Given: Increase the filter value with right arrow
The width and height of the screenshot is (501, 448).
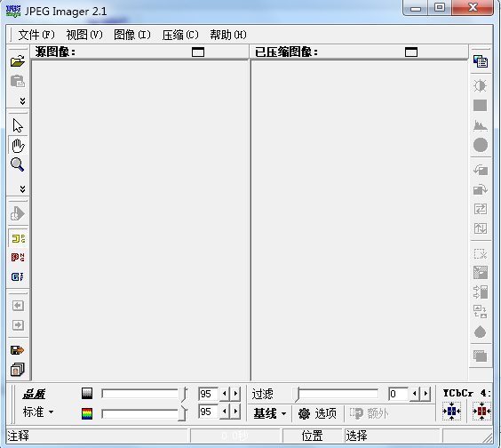Looking at the screenshot, I should (x=425, y=394).
